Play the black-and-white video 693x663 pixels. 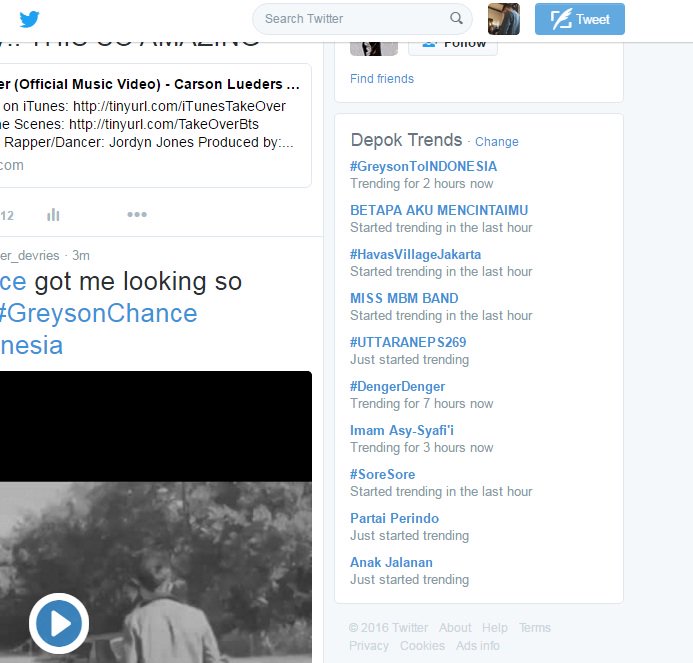click(x=59, y=623)
